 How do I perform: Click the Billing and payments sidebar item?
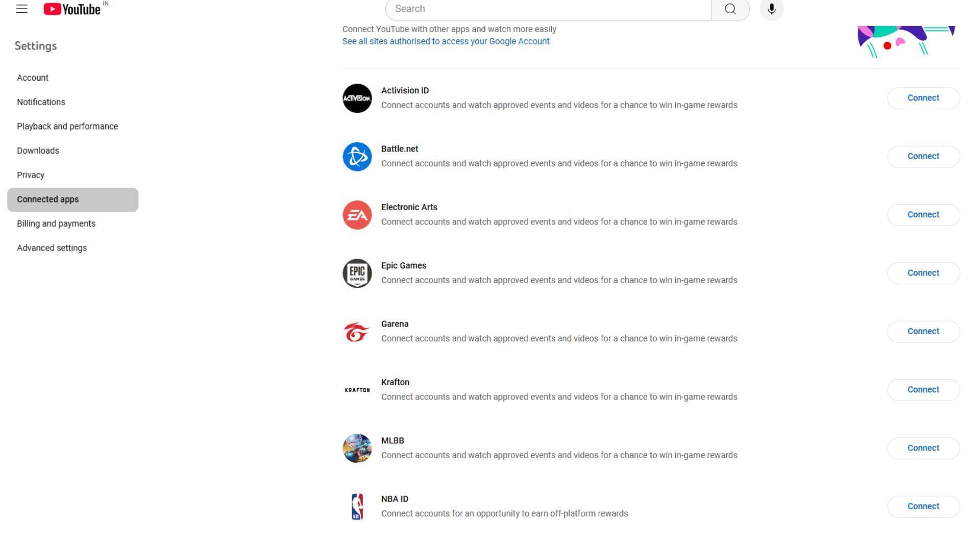[56, 223]
